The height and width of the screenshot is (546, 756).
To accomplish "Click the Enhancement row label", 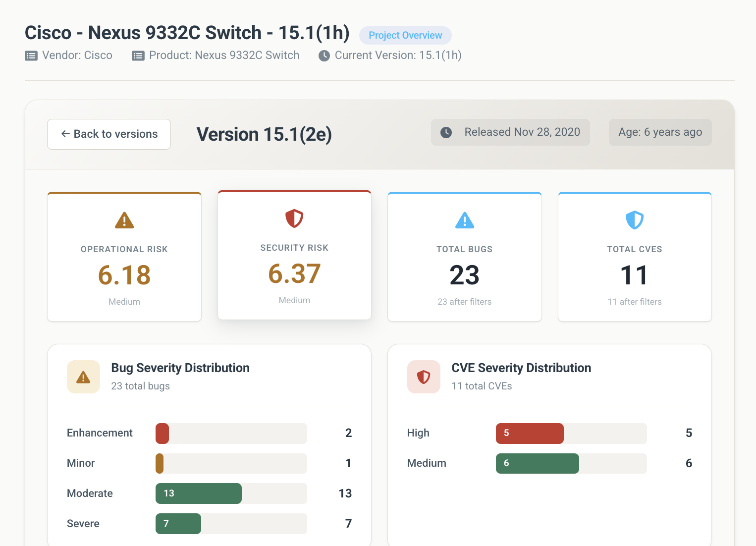I will [x=100, y=433].
